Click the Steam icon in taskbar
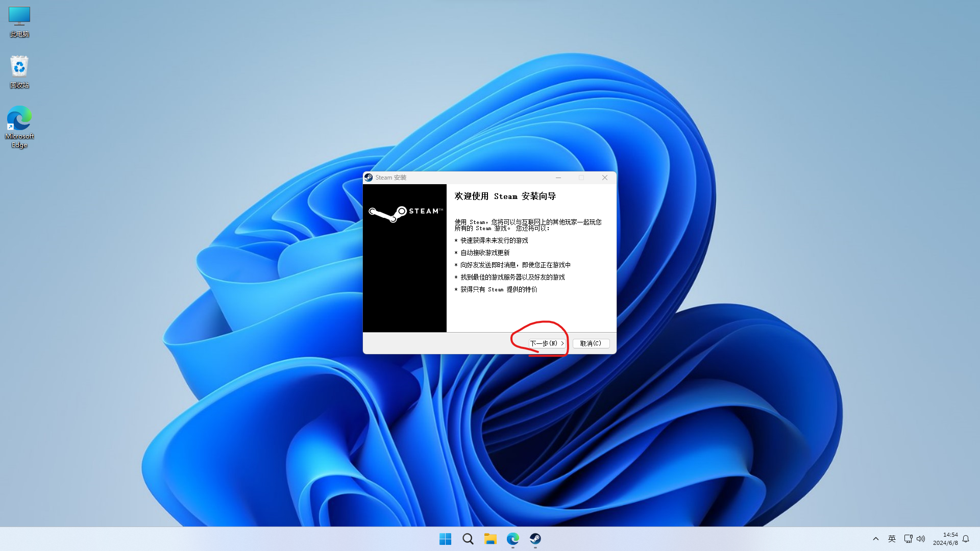 coord(535,539)
